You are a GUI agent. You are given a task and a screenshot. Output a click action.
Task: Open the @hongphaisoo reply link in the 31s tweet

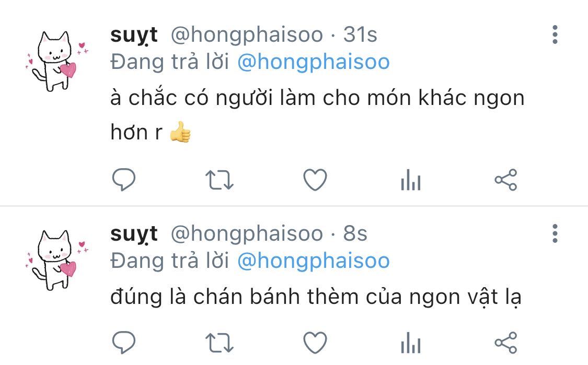314,62
